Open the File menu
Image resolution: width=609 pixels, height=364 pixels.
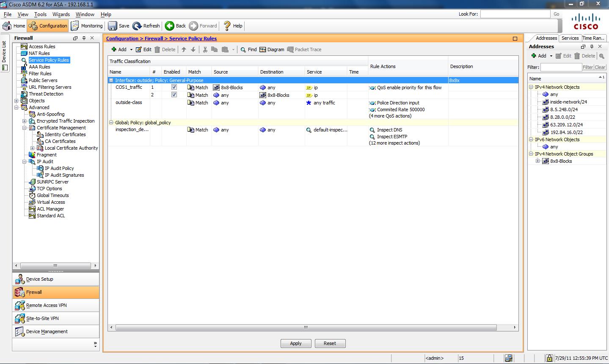[x=8, y=14]
